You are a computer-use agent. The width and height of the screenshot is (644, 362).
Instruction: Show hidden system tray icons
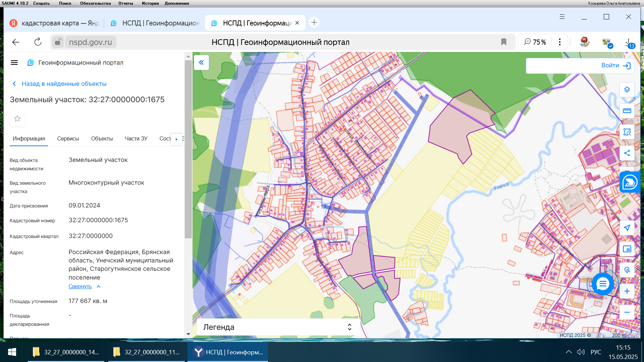pyautogui.click(x=569, y=352)
